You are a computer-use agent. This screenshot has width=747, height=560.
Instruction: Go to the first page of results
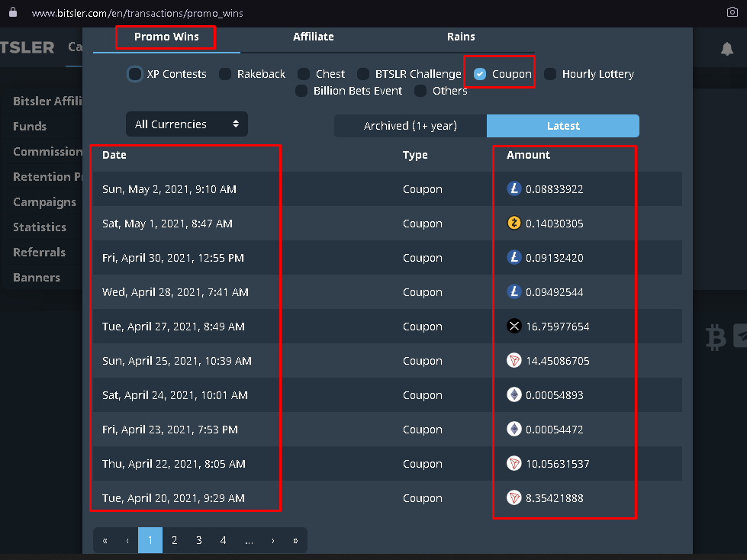[105, 540]
